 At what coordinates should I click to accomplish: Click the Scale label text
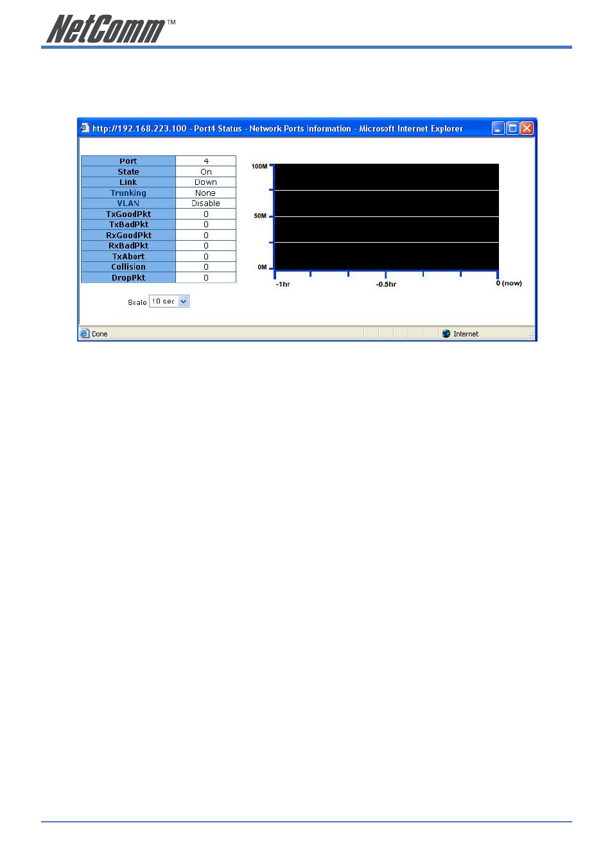(137, 302)
